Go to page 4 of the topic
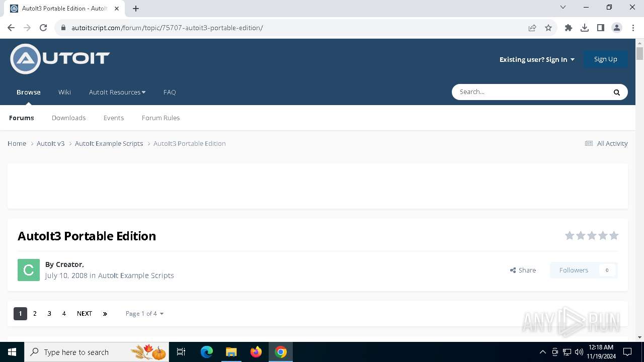644x362 pixels. 64,314
